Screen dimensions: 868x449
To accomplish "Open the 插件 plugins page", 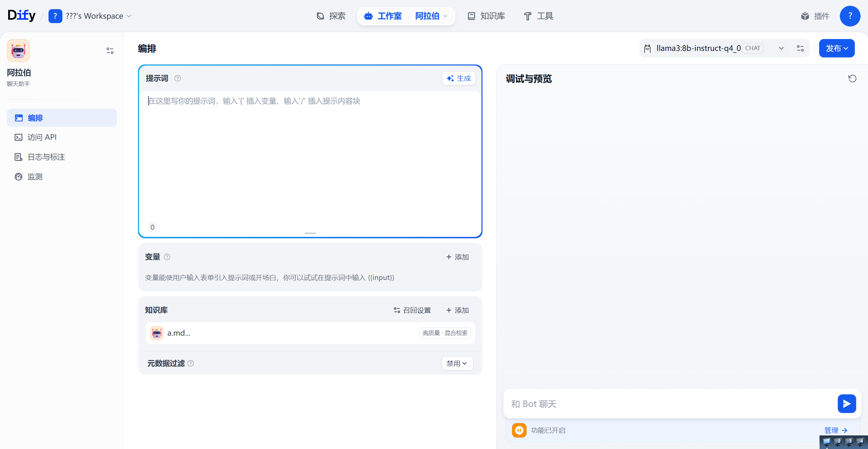I will [815, 16].
